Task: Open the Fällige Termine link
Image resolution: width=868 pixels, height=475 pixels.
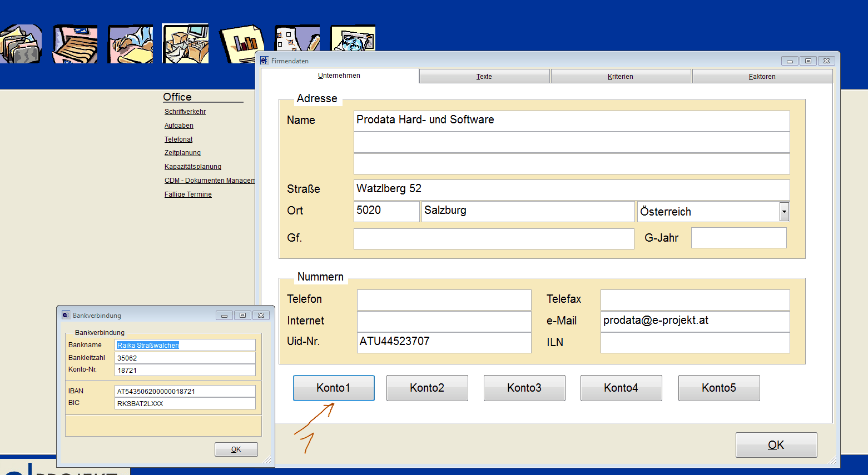Action: click(x=188, y=194)
